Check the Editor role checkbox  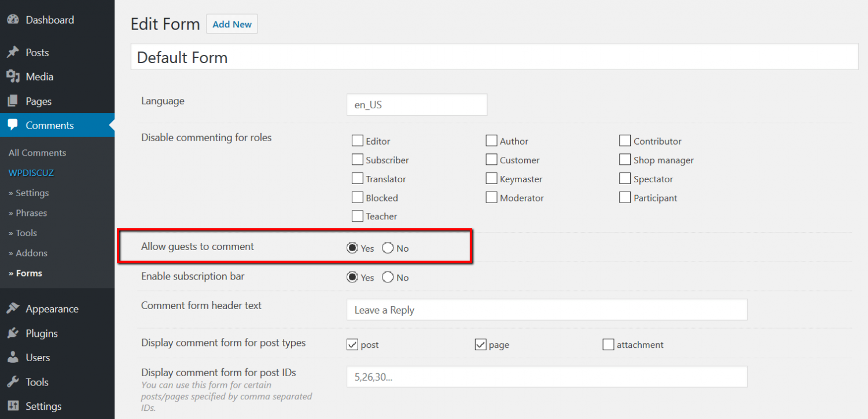coord(357,140)
